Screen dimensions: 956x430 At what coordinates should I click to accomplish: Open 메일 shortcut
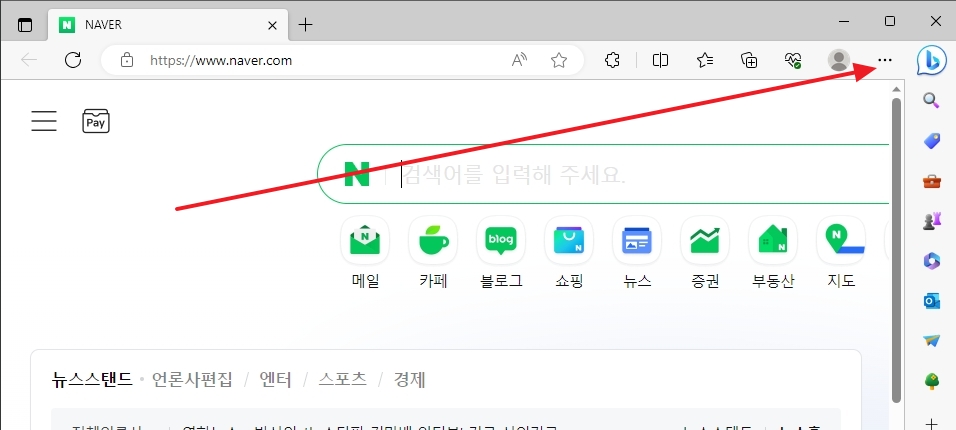(x=365, y=254)
